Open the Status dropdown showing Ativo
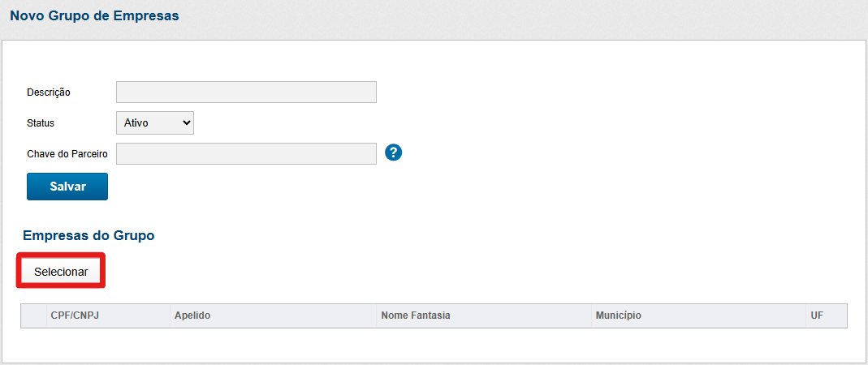This screenshot has width=868, height=365. pos(154,122)
